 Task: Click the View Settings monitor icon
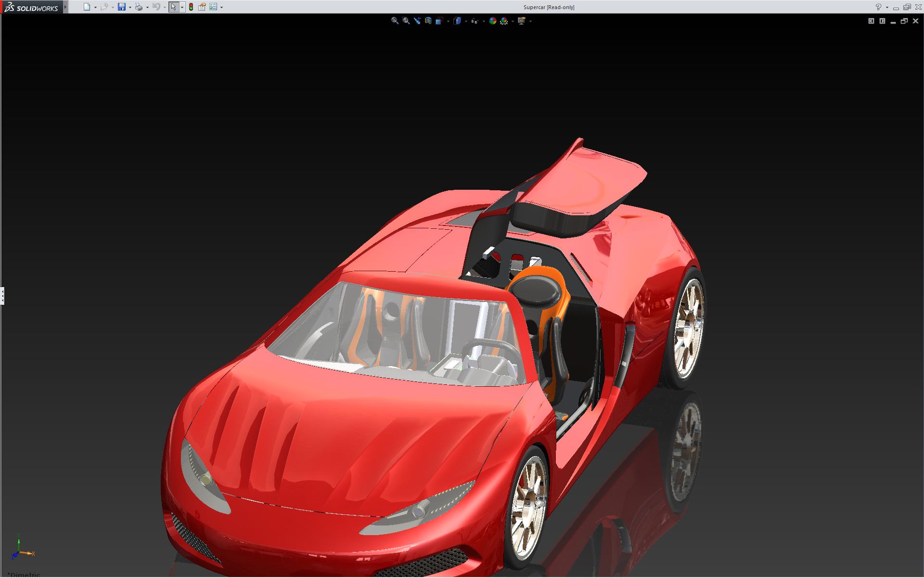click(521, 21)
